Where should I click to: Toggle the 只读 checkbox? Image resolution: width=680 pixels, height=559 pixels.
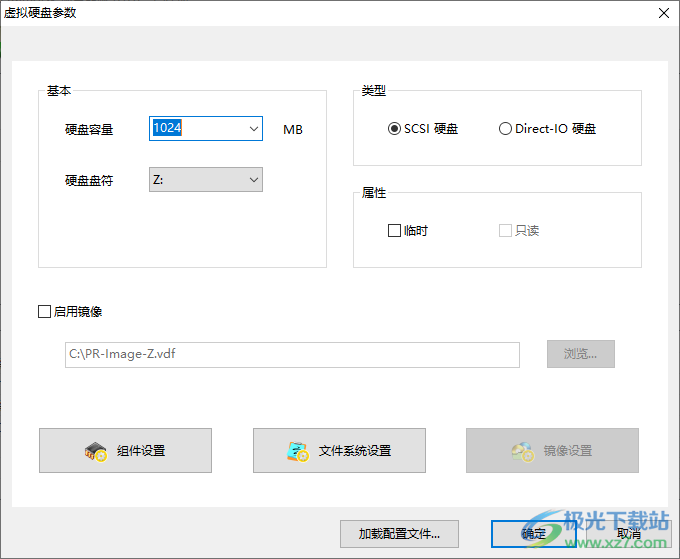pos(505,230)
